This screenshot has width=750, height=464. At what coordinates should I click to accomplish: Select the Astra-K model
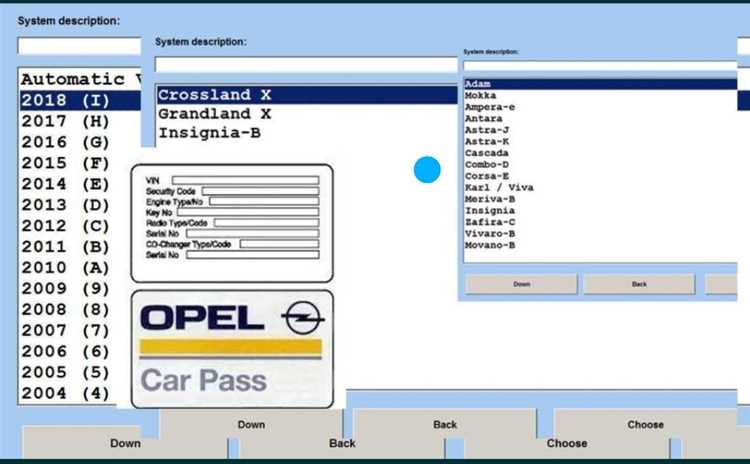487,141
